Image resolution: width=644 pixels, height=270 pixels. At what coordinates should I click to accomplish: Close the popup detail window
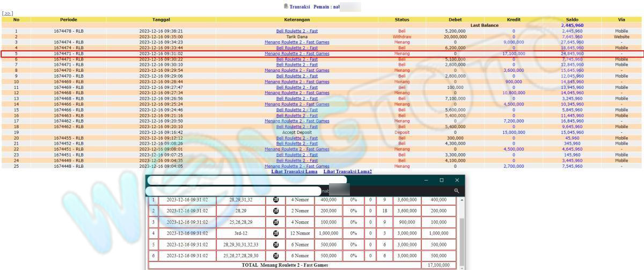pos(457,181)
